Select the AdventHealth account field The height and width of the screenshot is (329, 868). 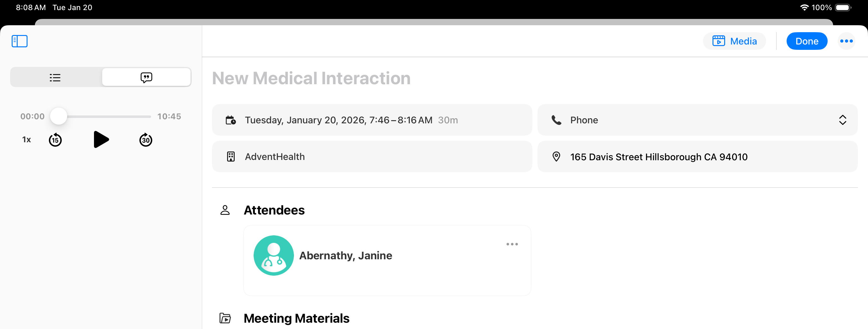(372, 157)
